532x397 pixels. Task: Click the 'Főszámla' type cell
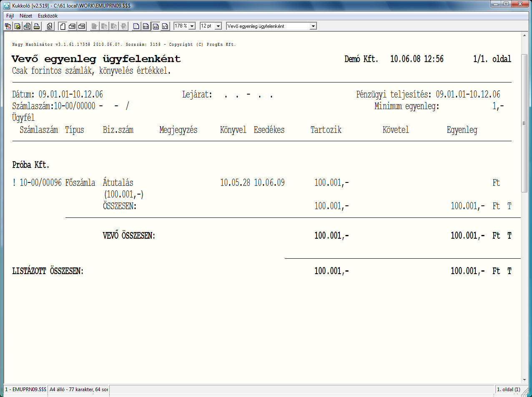(80, 182)
